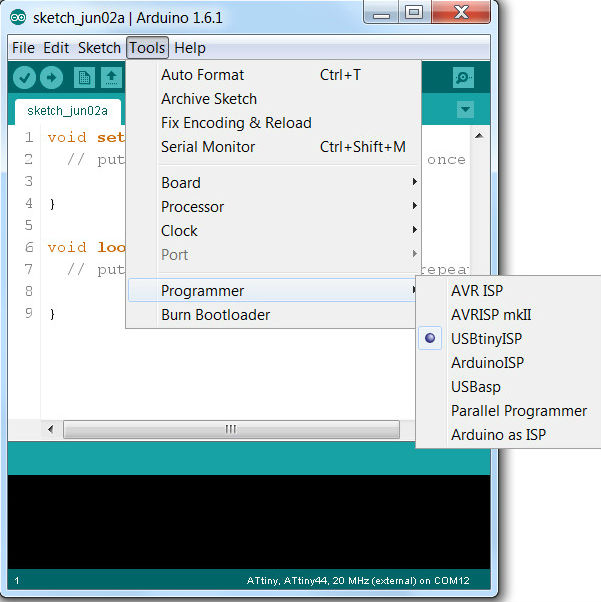
Task: Expand the Processor submenu
Action: pos(273,207)
